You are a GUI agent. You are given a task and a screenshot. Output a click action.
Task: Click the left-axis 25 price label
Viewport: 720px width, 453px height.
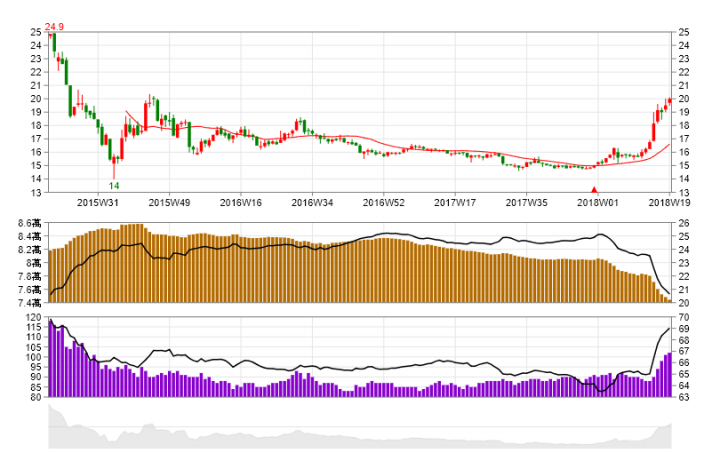36,32
